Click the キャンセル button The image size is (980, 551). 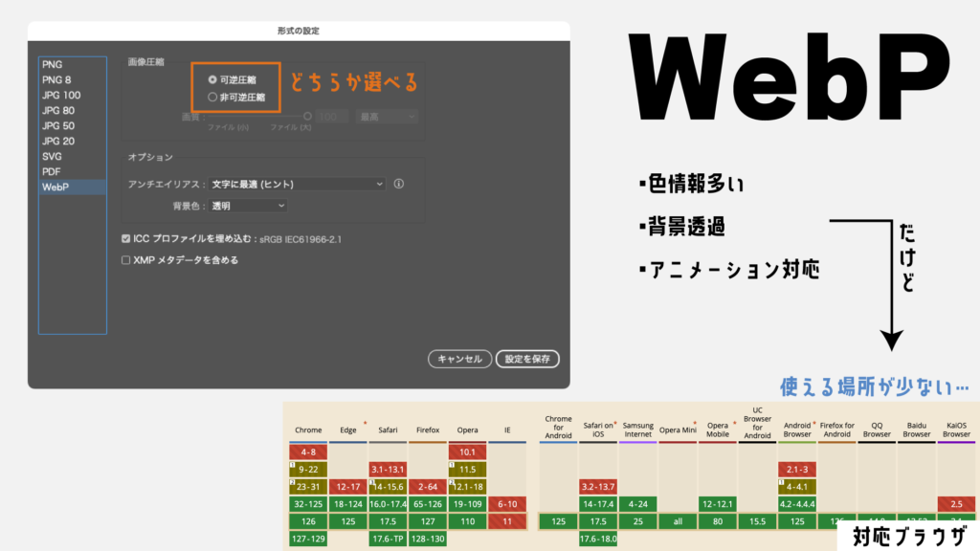[x=460, y=359]
